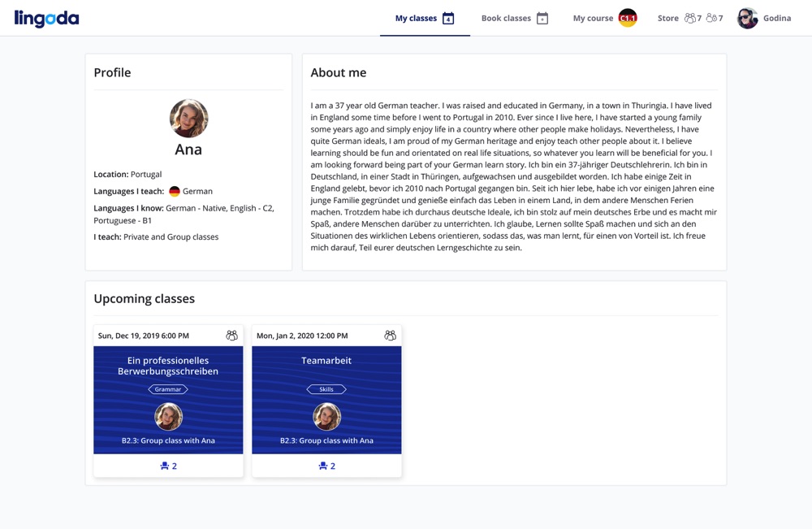The width and height of the screenshot is (812, 529).
Task: Click the private class credits icon showing 7
Action: coord(714,18)
